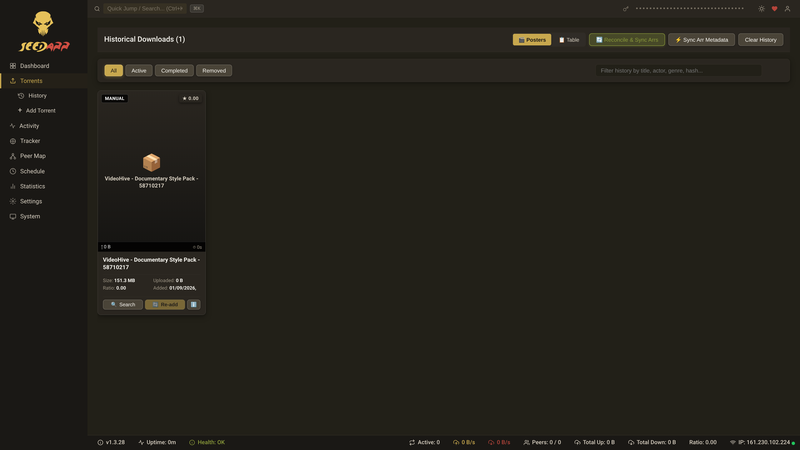Click the Dashboard grid icon

coord(13,66)
